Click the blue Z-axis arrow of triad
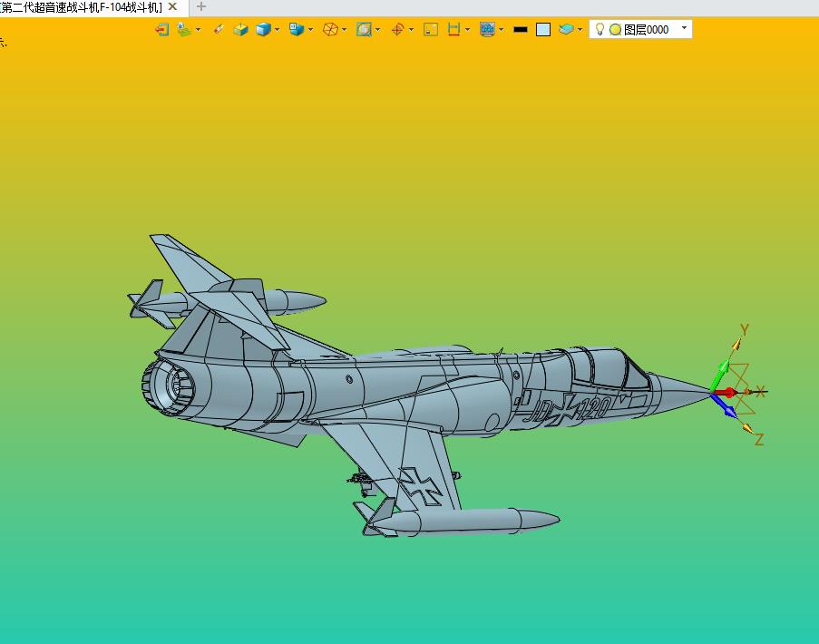 (x=725, y=405)
